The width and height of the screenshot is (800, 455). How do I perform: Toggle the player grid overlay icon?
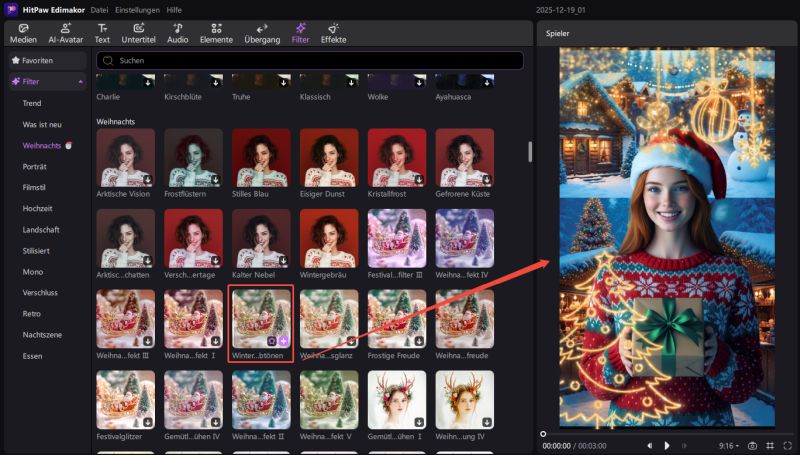point(770,445)
